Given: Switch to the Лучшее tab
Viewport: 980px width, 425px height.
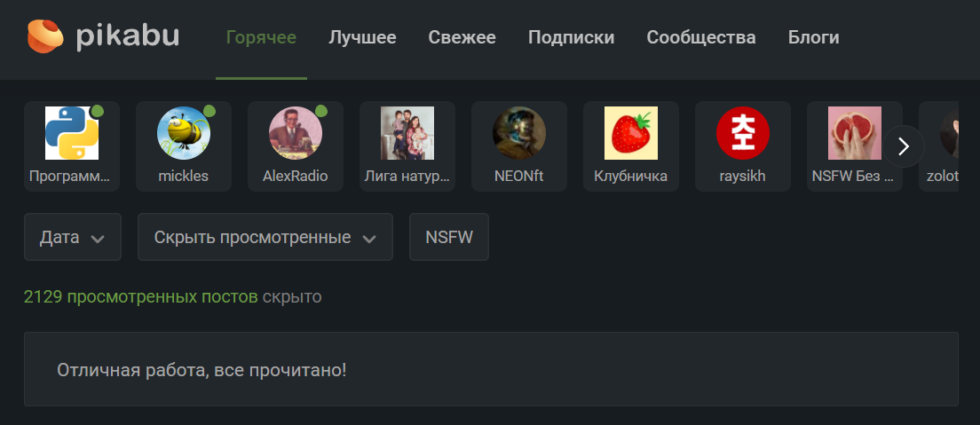Looking at the screenshot, I should point(362,37).
